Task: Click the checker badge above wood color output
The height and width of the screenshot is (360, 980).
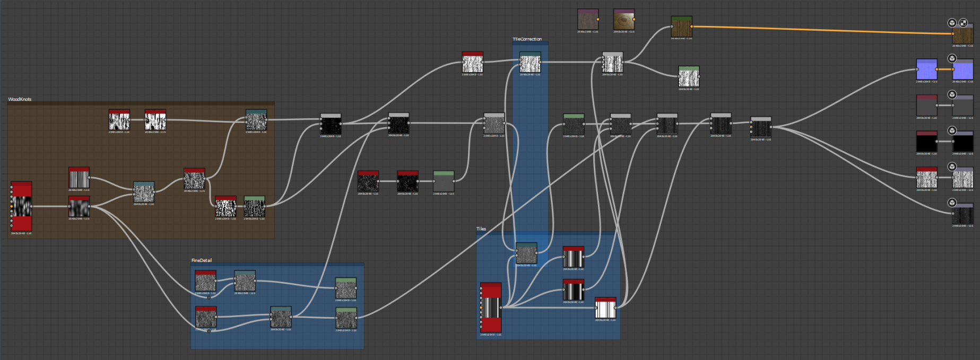Action: (x=963, y=23)
